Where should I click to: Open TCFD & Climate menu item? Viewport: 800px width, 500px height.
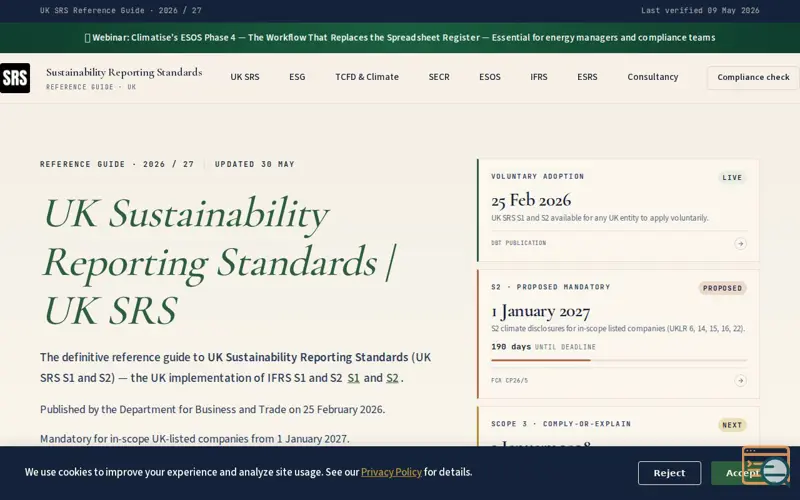pos(367,77)
